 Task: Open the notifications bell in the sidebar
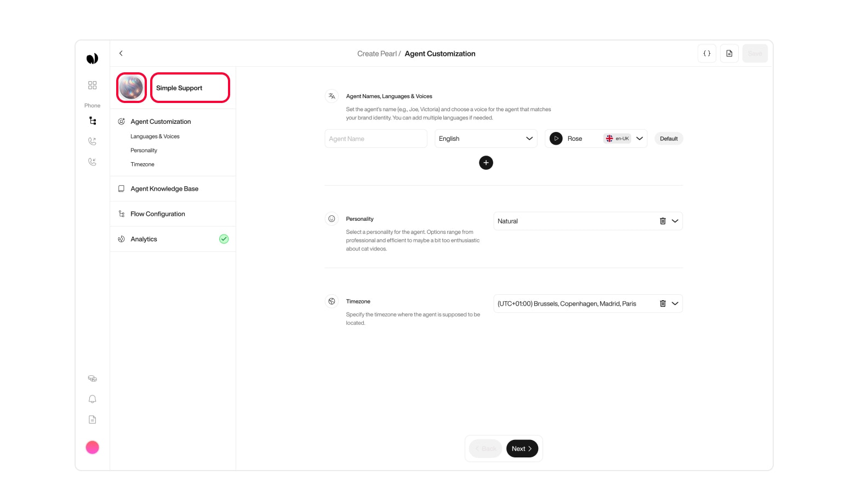pyautogui.click(x=92, y=399)
